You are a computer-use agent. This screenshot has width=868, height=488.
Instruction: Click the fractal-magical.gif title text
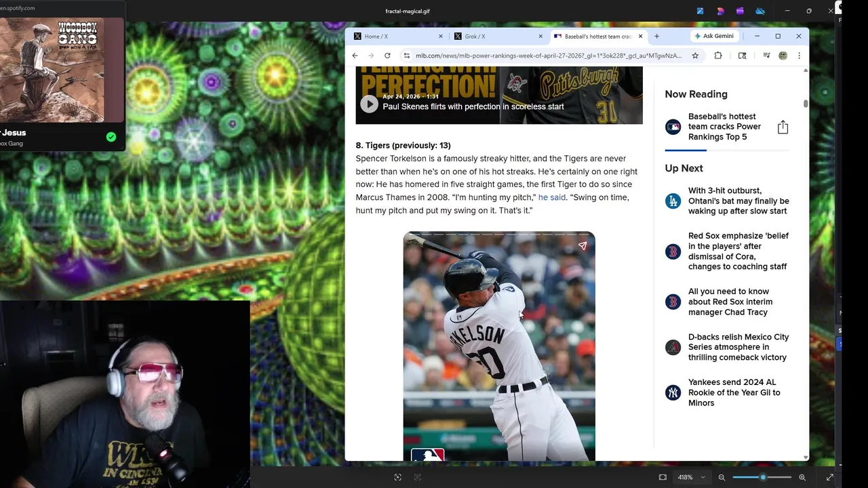[x=408, y=11]
